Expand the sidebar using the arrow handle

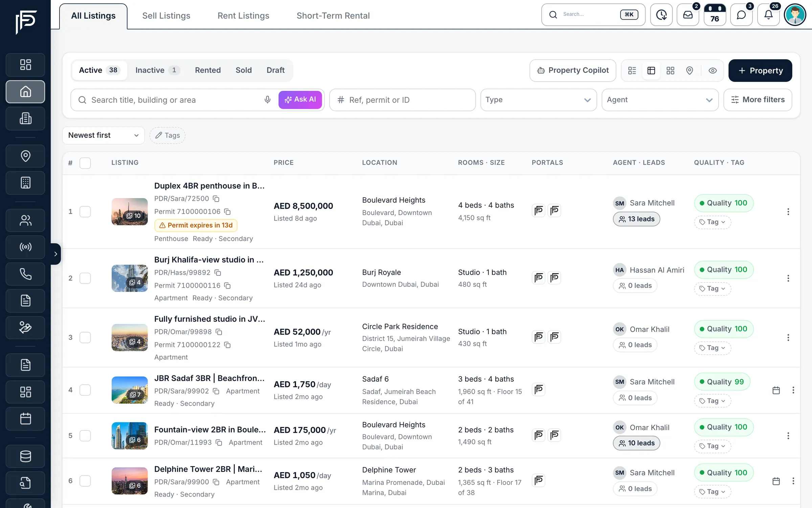[55, 254]
